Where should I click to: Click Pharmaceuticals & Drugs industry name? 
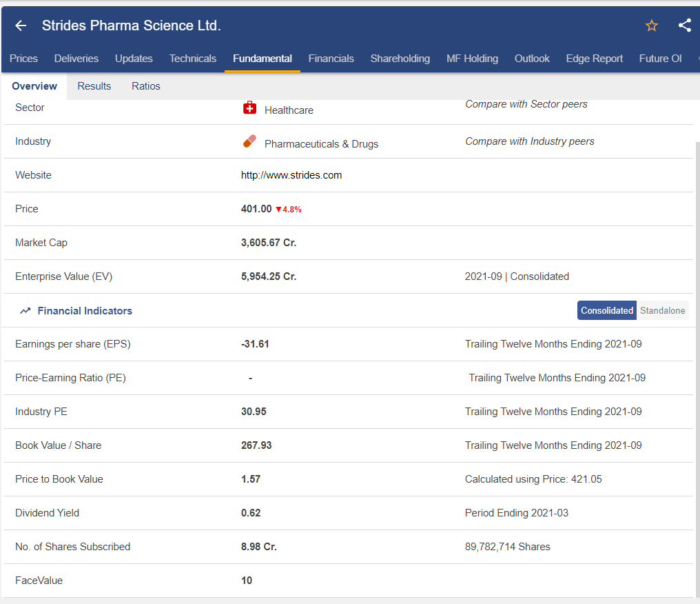tap(322, 144)
